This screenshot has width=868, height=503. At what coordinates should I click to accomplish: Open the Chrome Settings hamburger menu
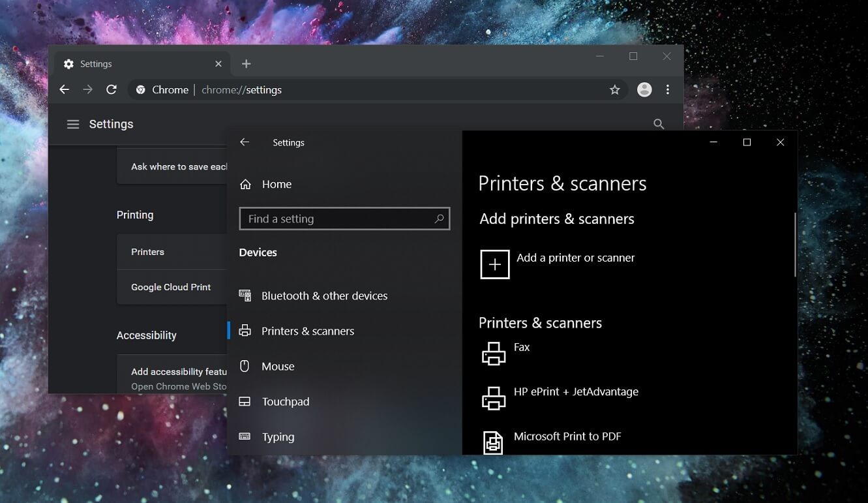pyautogui.click(x=73, y=124)
